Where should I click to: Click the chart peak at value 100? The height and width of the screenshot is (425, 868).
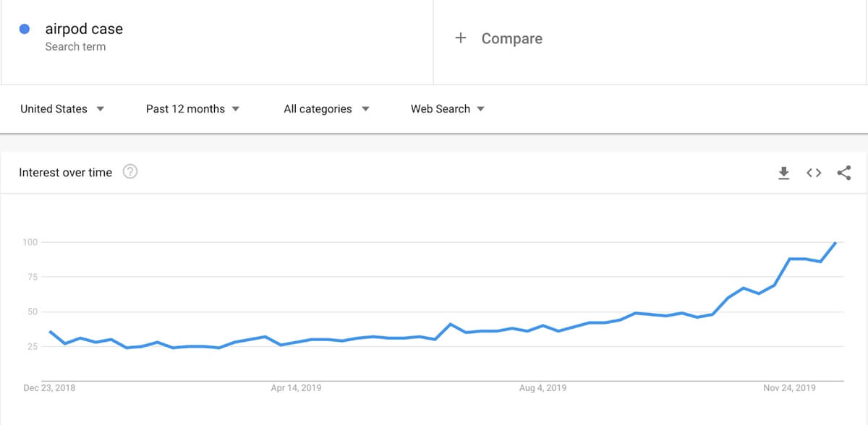click(836, 243)
